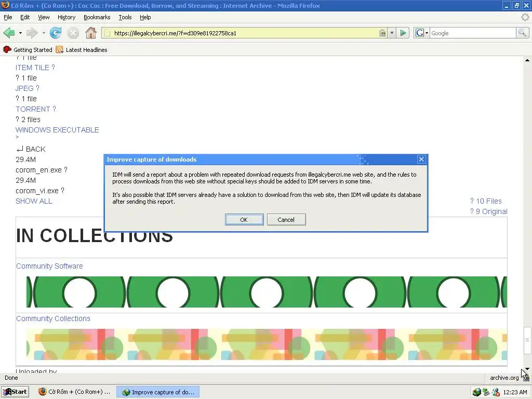
Task: Open the Forward history dropdown arrow
Action: click(44, 33)
